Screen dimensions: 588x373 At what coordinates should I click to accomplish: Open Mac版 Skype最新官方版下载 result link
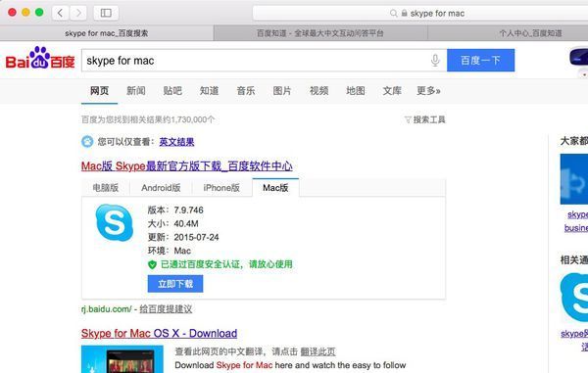click(x=187, y=165)
